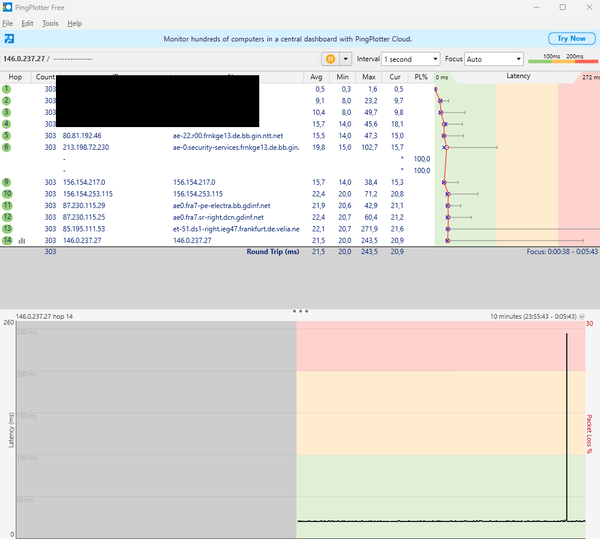Select IP 87.230.115.25 in hop 12
600x539 pixels.
point(84,217)
